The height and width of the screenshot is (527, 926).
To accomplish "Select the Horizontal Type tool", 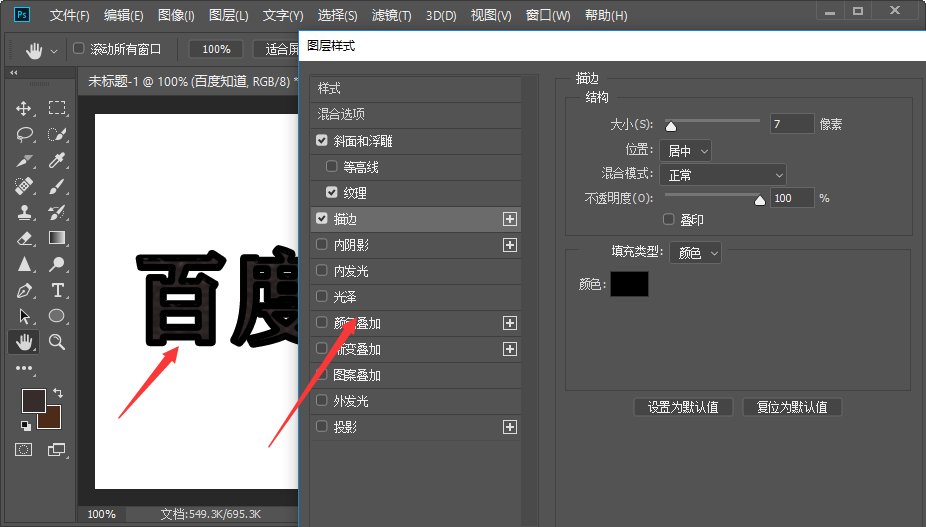I will [57, 290].
